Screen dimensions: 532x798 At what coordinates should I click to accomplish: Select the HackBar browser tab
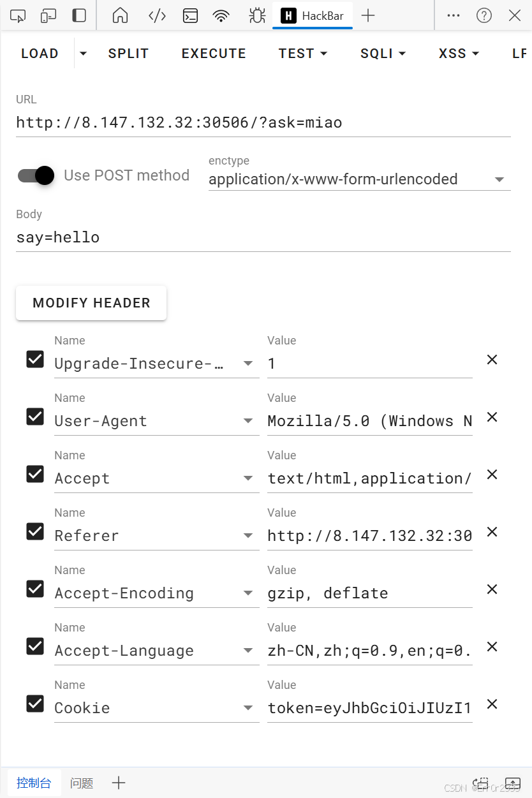point(312,15)
